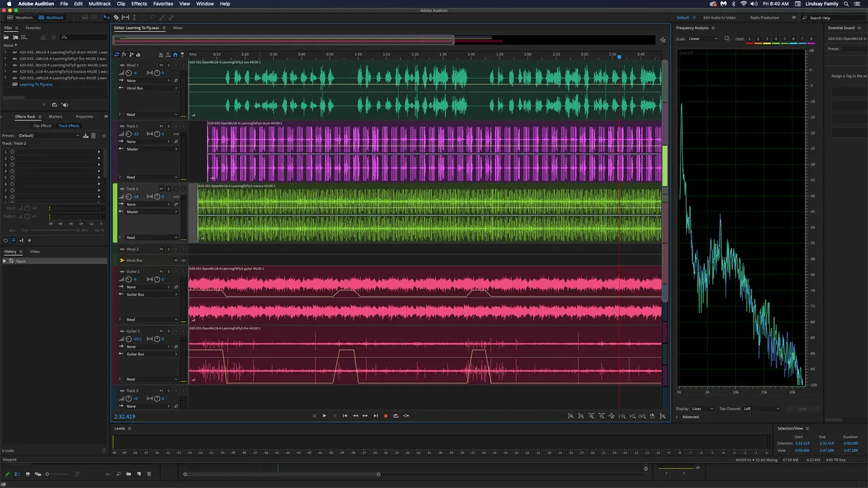Click Zoom In (Amplitude) icon

(x=571, y=416)
